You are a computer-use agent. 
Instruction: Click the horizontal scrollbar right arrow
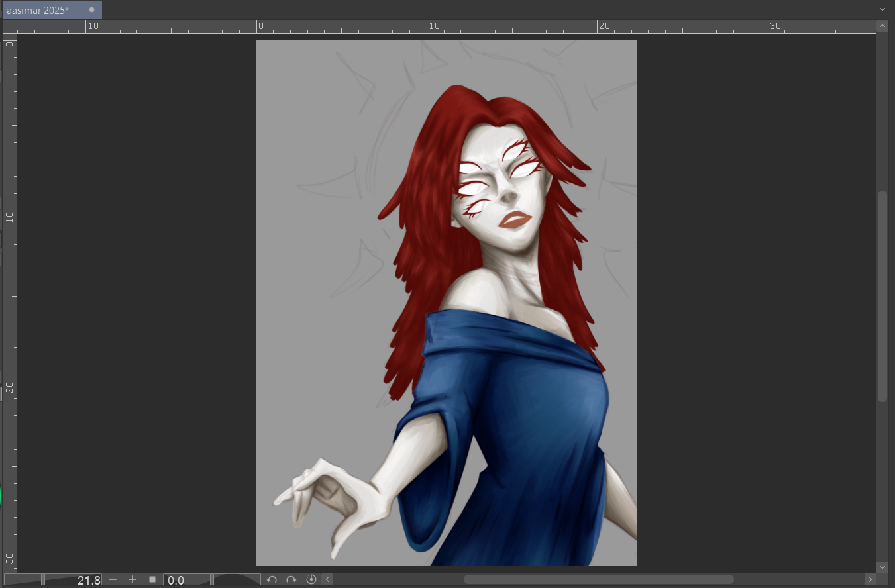coord(870,580)
